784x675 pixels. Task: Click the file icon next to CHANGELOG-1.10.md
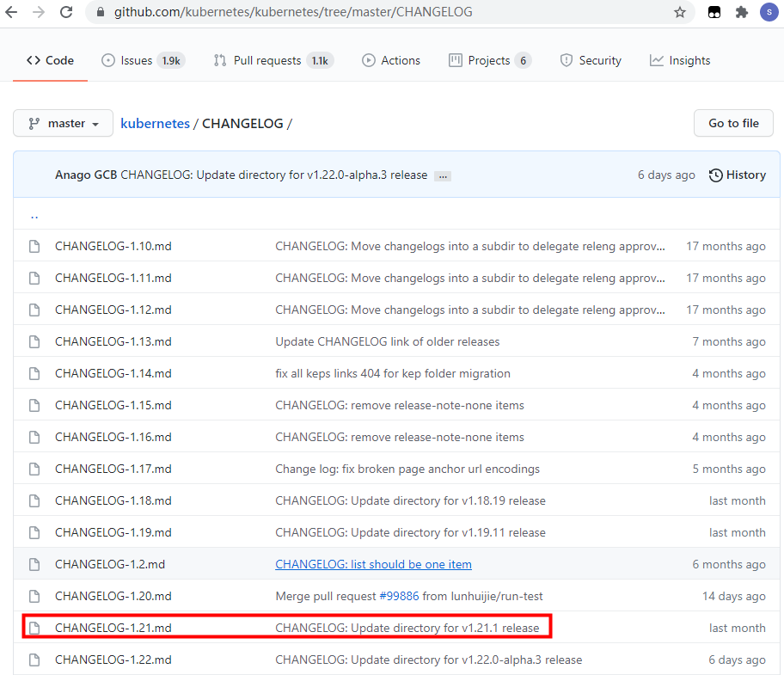34,247
